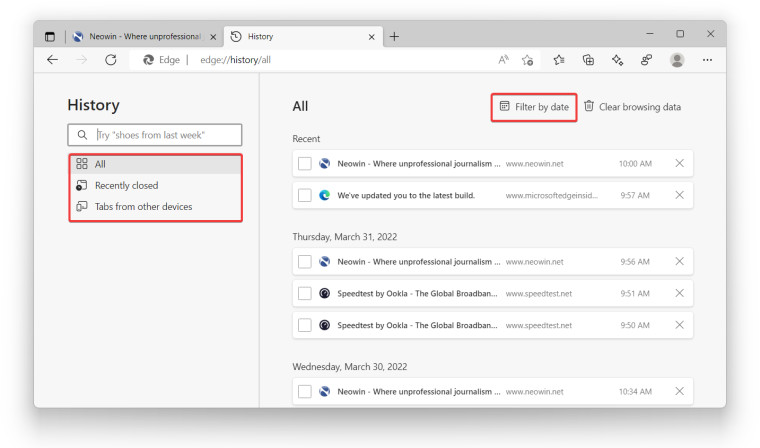Check the box for Neowin 9:56 AM entry
Image resolution: width=760 pixels, height=448 pixels.
pyautogui.click(x=304, y=262)
